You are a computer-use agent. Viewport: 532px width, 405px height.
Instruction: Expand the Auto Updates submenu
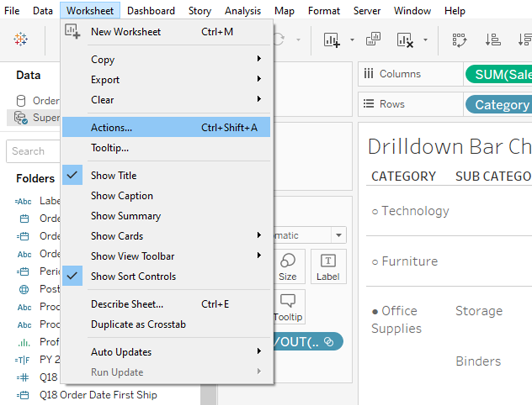click(166, 352)
